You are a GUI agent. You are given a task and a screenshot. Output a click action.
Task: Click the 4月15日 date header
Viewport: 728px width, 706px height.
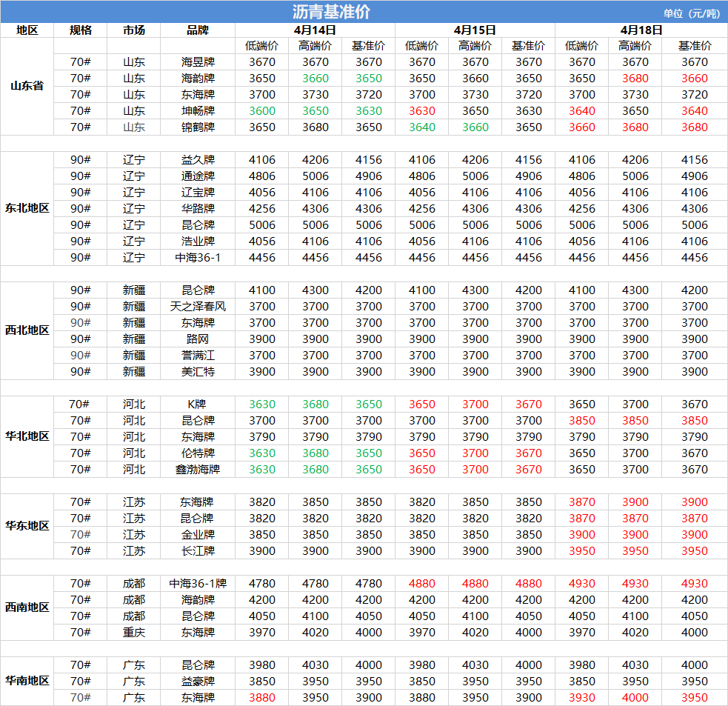(x=475, y=30)
